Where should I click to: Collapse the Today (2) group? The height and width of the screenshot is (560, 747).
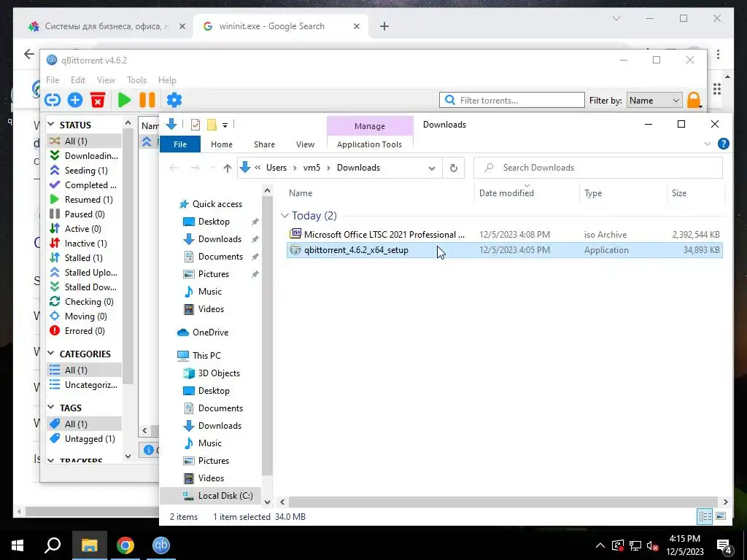(x=285, y=216)
